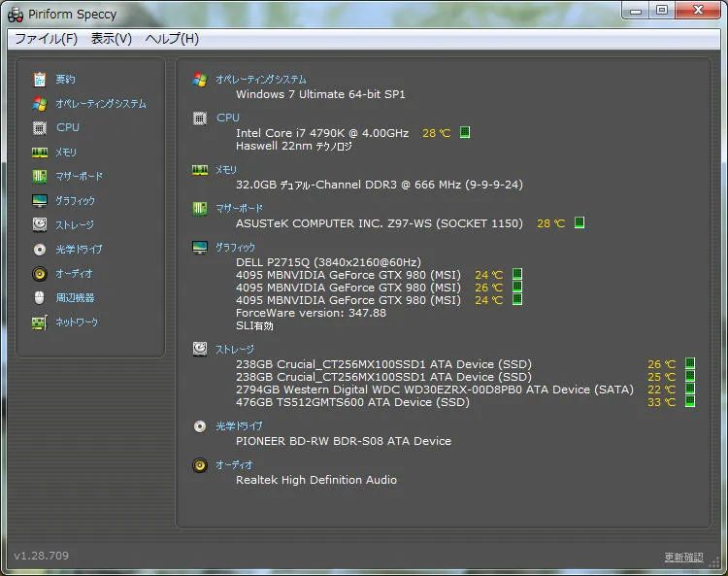Open グラフィック heading link in summary
This screenshot has height=576, width=728.
236,248
